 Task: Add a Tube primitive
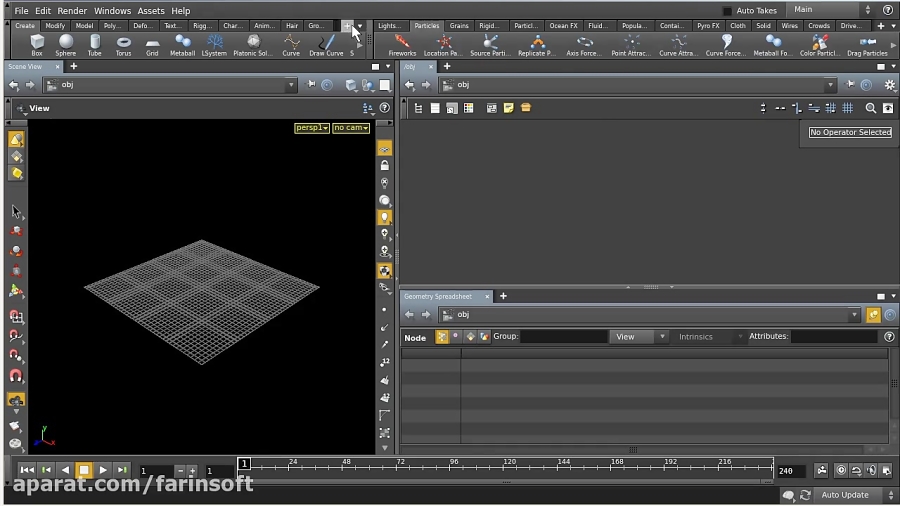click(x=95, y=45)
